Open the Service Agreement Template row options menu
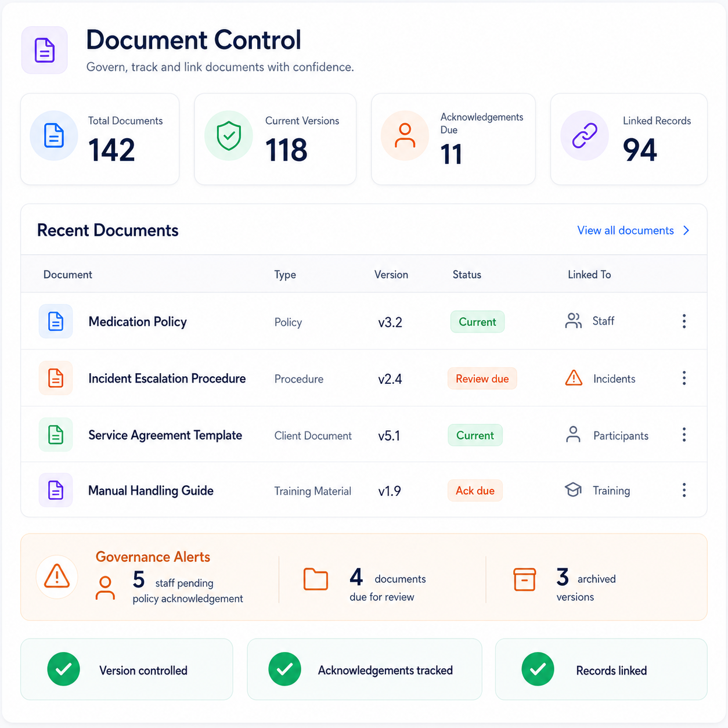This screenshot has height=728, width=728. click(x=684, y=435)
